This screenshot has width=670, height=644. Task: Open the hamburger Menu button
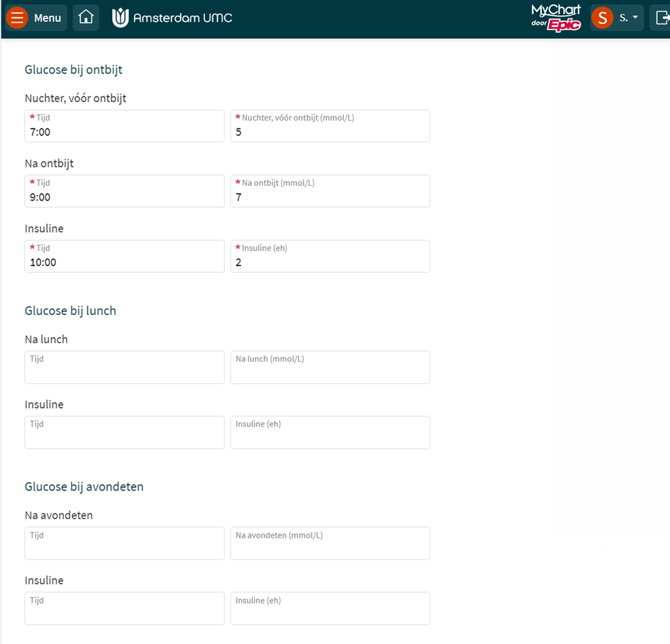coord(35,18)
